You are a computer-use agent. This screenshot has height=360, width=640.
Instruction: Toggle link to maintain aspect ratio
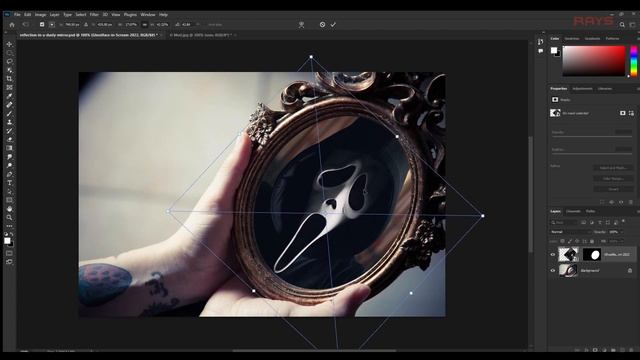[144, 24]
